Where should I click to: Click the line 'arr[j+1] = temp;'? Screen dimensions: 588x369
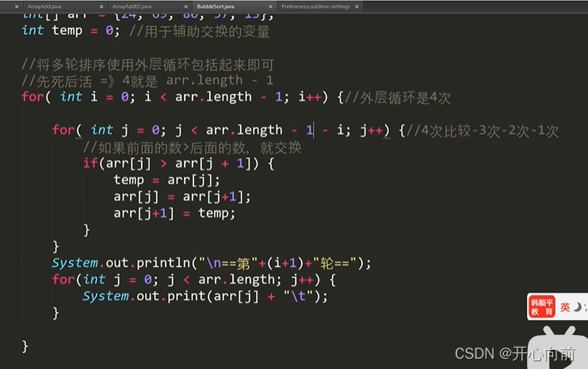174,214
